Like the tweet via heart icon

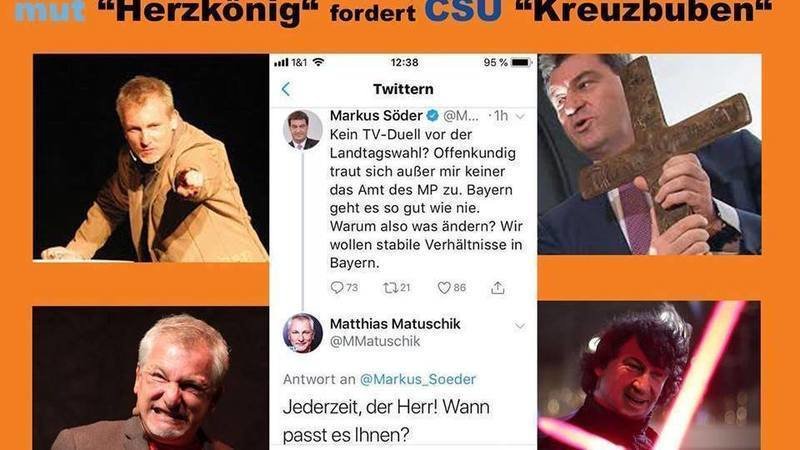[x=444, y=288]
